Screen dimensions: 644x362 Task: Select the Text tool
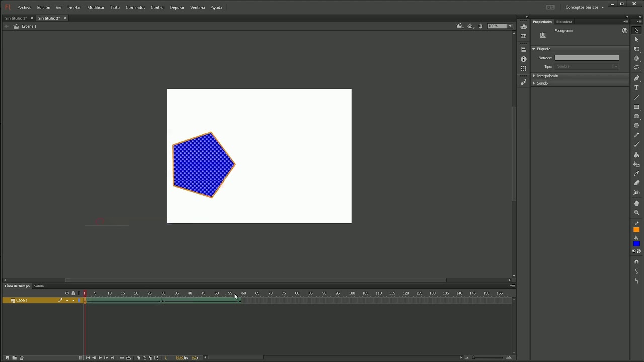636,88
